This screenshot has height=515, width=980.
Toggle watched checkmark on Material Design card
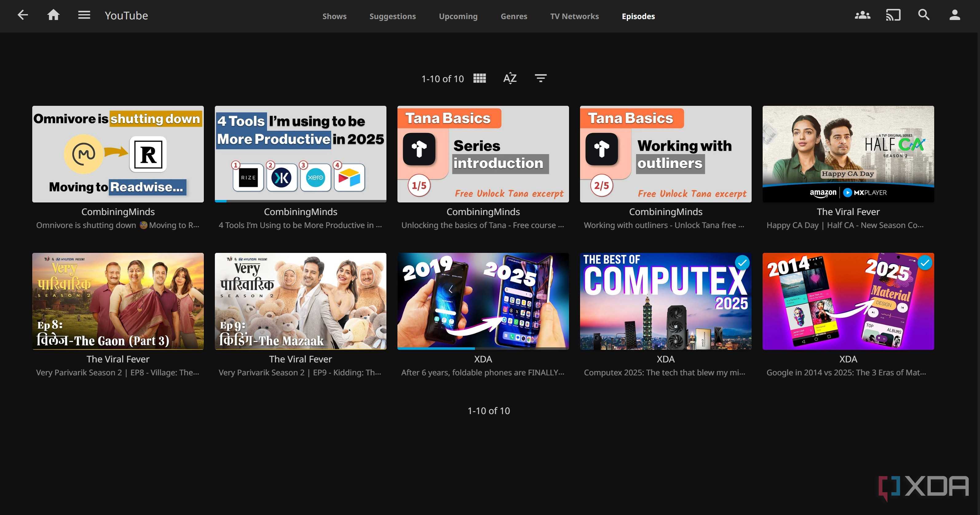[925, 263]
